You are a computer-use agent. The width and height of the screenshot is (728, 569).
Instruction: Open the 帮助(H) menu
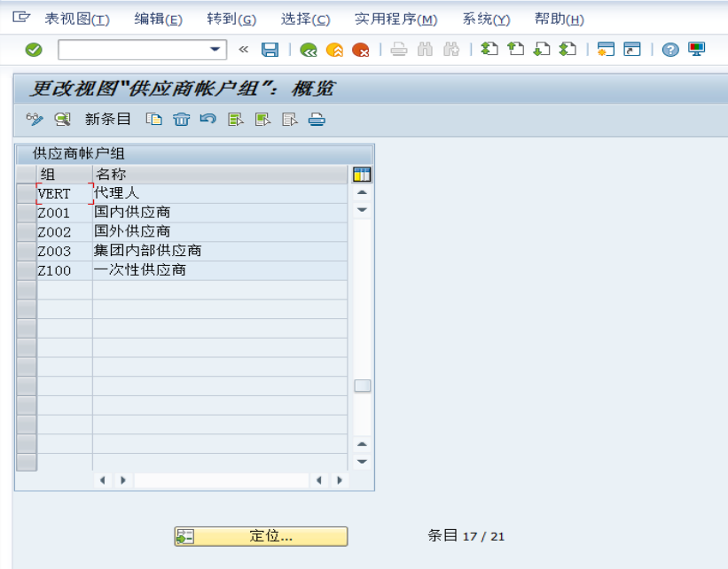point(559,19)
